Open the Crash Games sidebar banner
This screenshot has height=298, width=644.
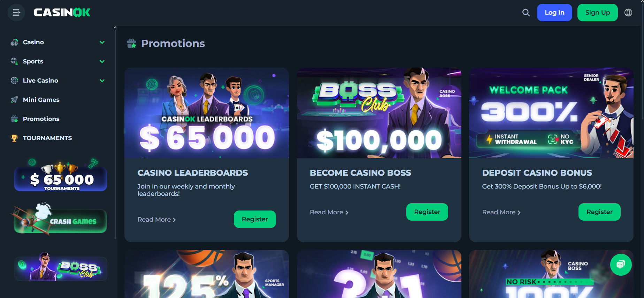pos(60,220)
